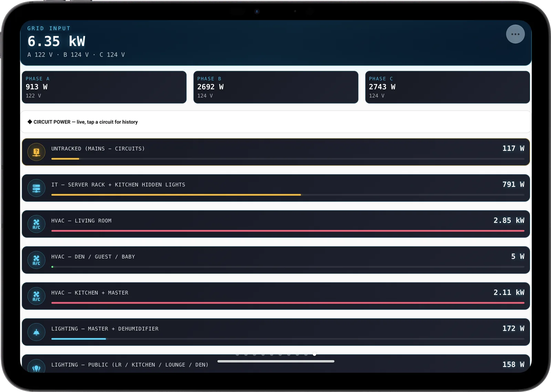Click the HVAC Kitchen + Master power bar

[288, 303]
